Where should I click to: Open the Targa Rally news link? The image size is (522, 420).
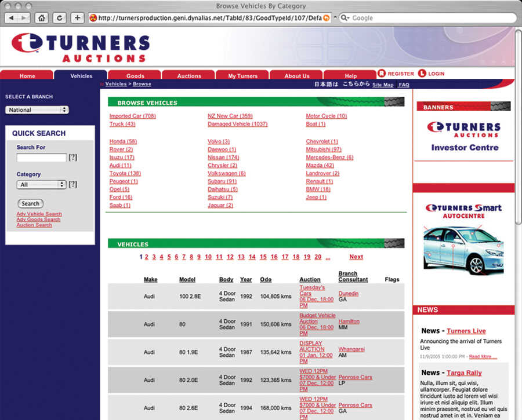click(464, 372)
